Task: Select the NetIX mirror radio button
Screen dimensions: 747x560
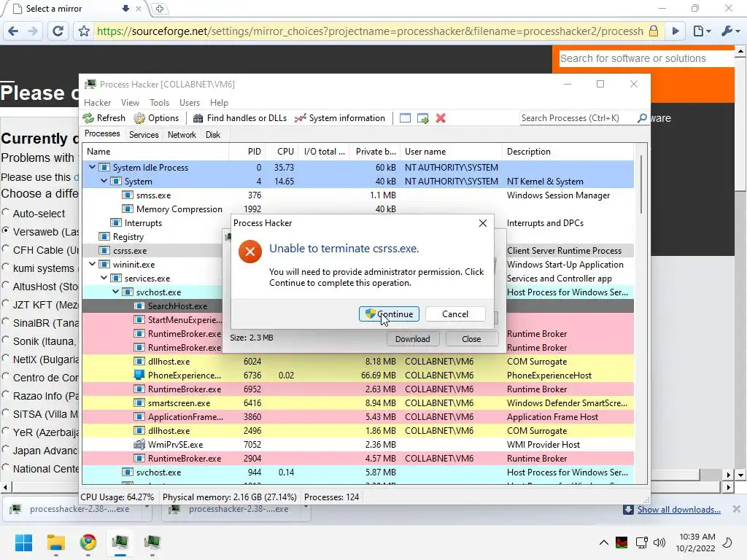Action: coord(6,357)
